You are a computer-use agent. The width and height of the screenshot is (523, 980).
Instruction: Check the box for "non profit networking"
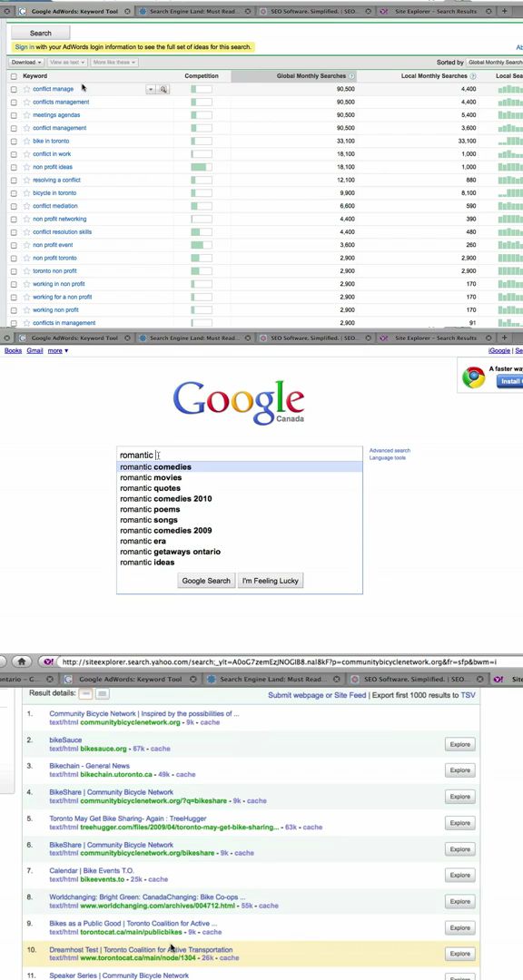[14, 220]
